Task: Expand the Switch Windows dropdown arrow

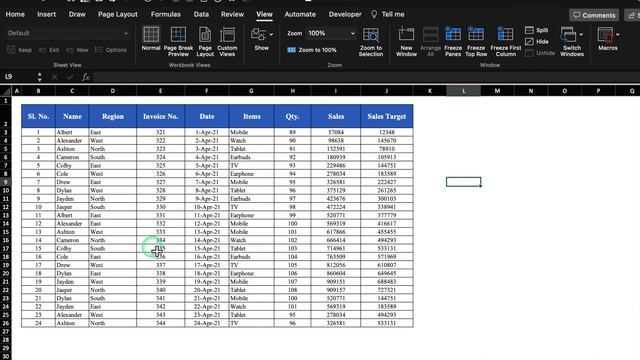Action: (x=581, y=35)
